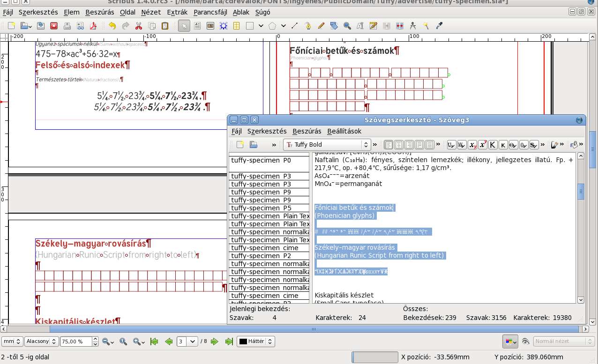Open the Tuffy Bold font dropdown
The image size is (598, 364).
[327, 145]
